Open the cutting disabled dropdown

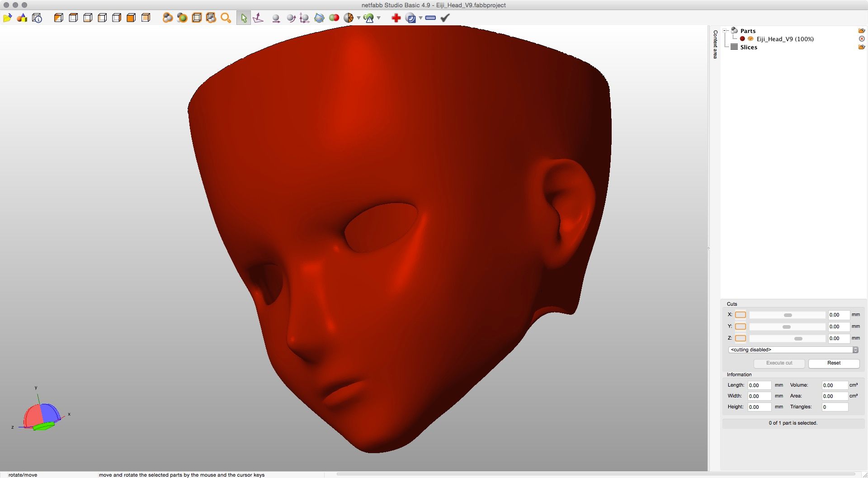tap(793, 350)
